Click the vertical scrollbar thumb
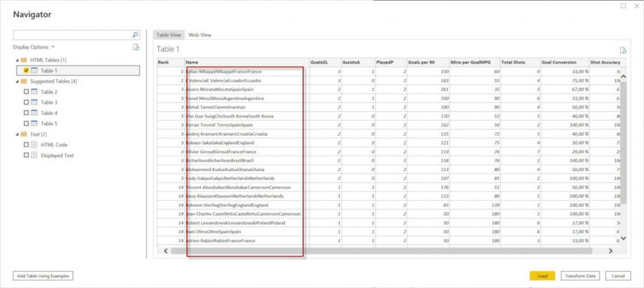Image resolution: width=644 pixels, height=288 pixels. tap(623, 143)
